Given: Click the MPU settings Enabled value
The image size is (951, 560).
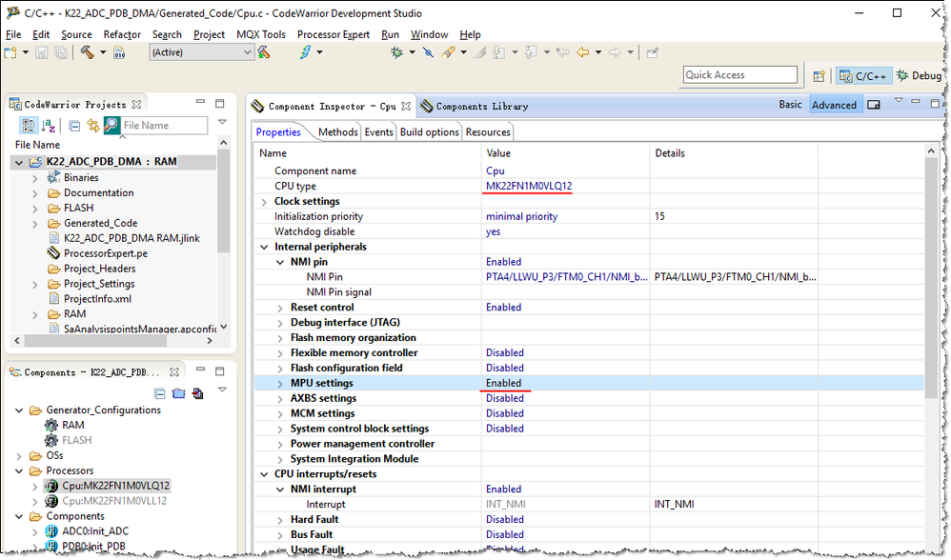Looking at the screenshot, I should tap(504, 383).
